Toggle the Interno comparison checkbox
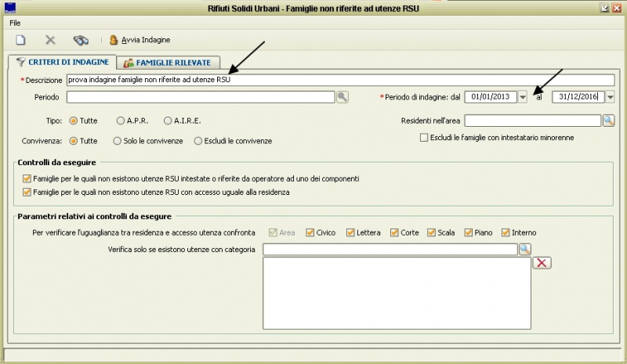Screen dimensions: 627x364 pyautogui.click(x=506, y=232)
